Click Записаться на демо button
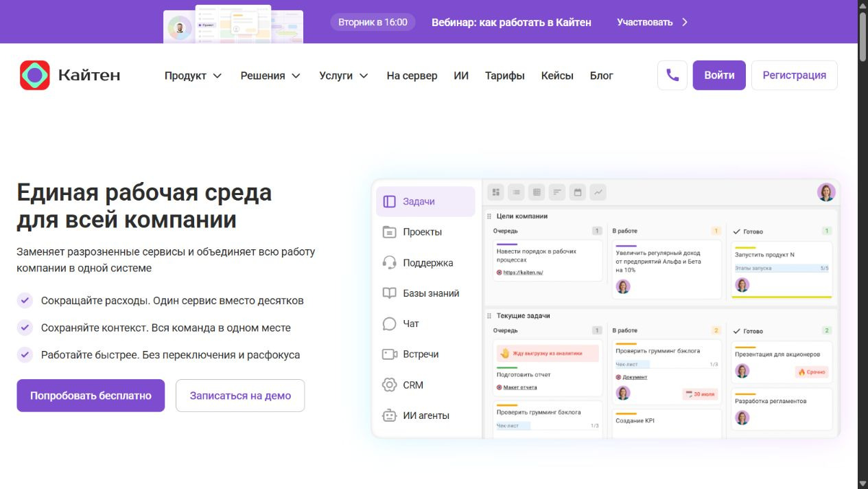This screenshot has width=868, height=489. 240,396
